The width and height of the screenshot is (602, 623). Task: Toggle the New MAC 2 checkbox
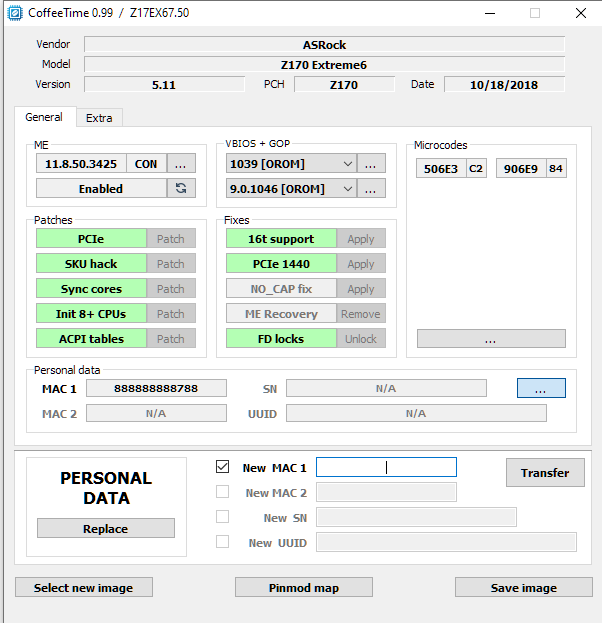223,491
